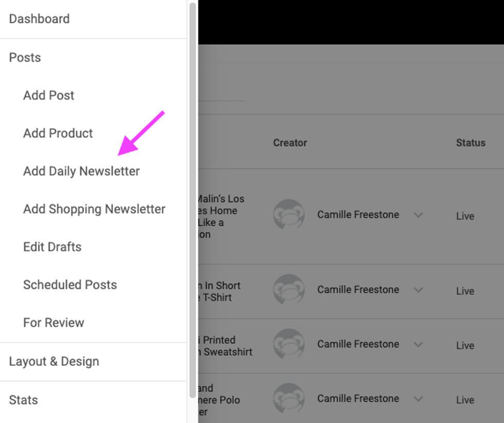Select Add Post in sidebar

[x=49, y=95]
